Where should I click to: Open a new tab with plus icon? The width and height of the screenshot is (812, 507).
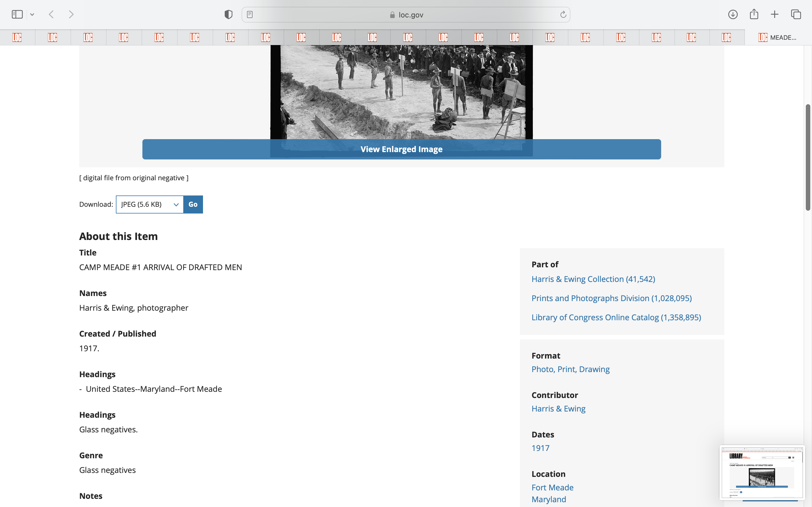[775, 14]
